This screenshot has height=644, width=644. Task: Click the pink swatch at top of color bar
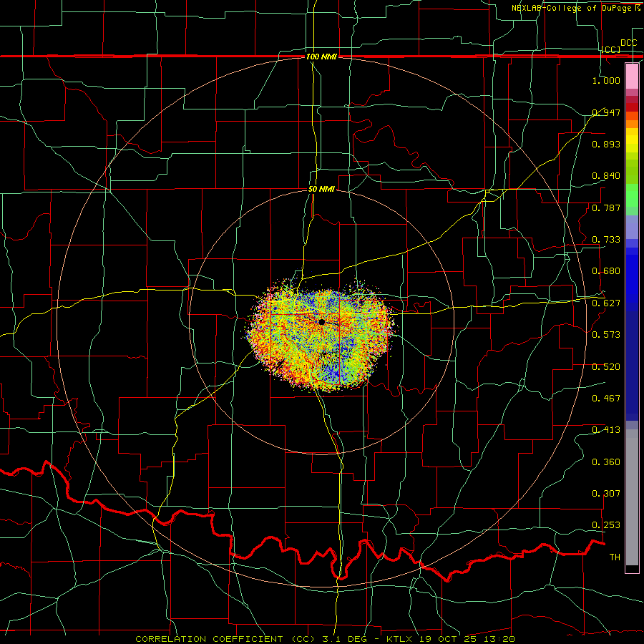coord(632,77)
